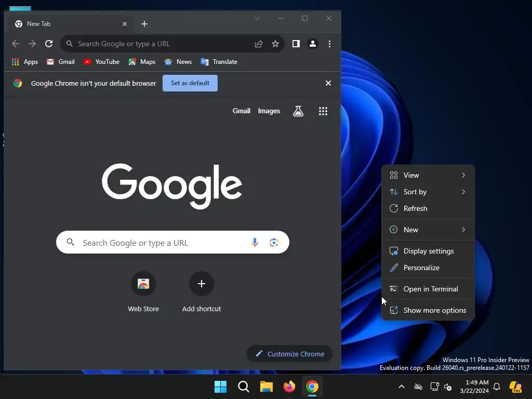Open the notifications bell
The width and height of the screenshot is (532, 399).
pyautogui.click(x=497, y=387)
